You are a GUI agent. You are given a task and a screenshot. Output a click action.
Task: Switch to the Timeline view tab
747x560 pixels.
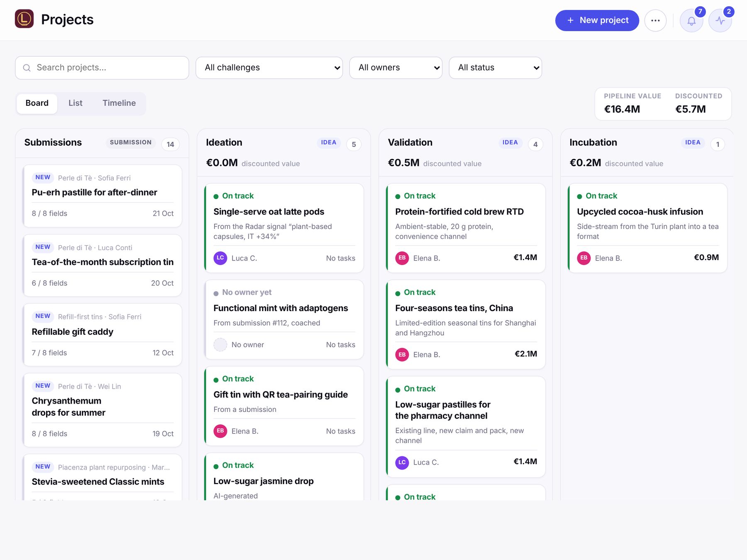coord(119,103)
